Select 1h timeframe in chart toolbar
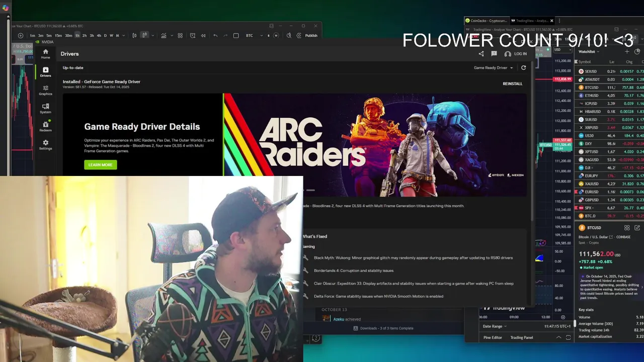 (77, 36)
